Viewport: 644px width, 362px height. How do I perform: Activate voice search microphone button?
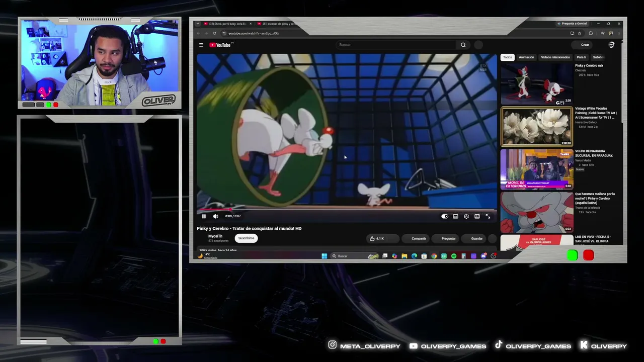point(478,45)
